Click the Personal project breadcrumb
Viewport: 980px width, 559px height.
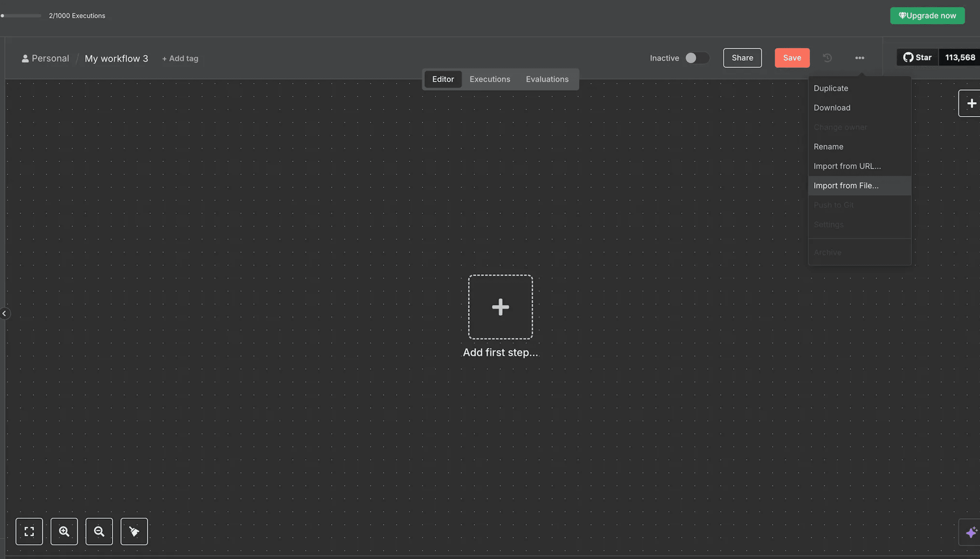pos(46,59)
